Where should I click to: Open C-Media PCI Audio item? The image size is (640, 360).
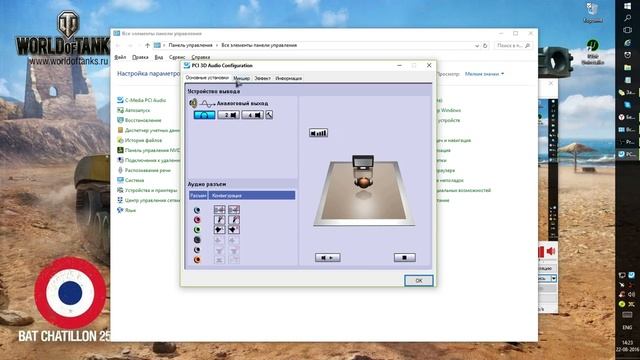tap(145, 100)
